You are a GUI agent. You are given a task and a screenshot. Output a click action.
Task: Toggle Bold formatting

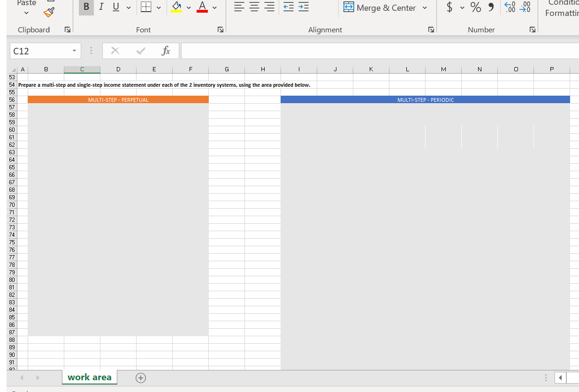[x=86, y=7]
